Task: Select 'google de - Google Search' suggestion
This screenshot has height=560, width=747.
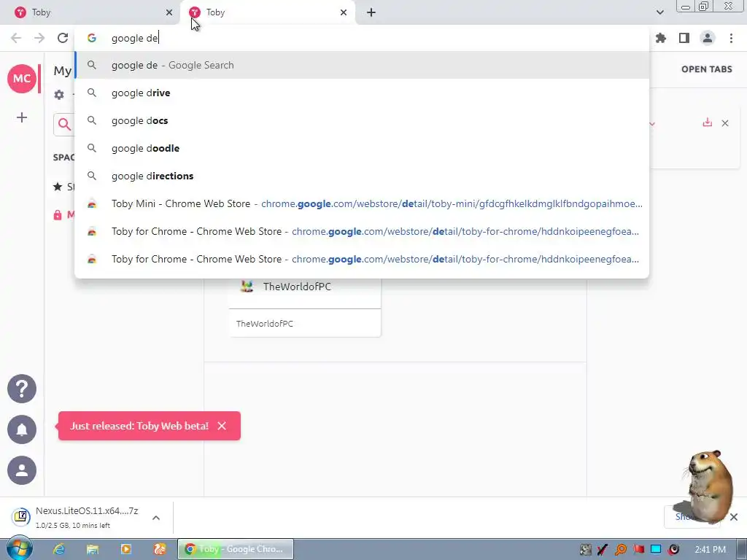Action: click(362, 65)
